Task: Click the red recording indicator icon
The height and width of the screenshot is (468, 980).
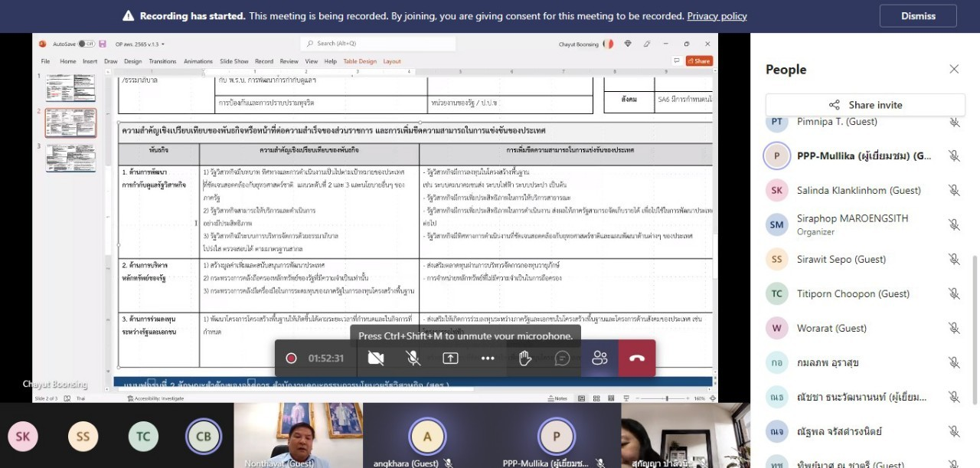Action: [x=291, y=358]
